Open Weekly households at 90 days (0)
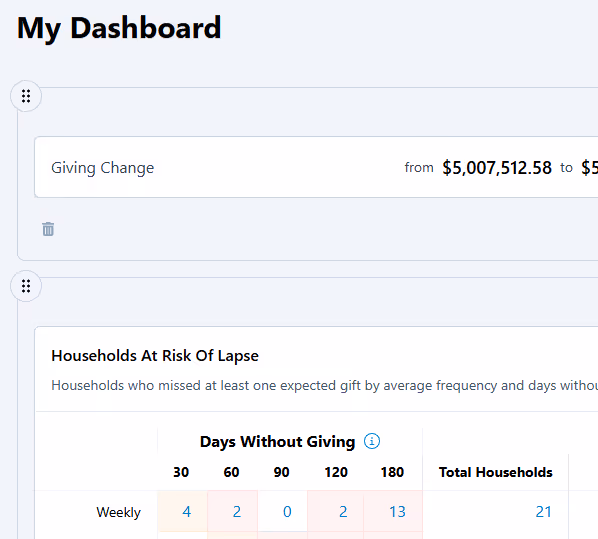598x539 pixels. pos(287,512)
